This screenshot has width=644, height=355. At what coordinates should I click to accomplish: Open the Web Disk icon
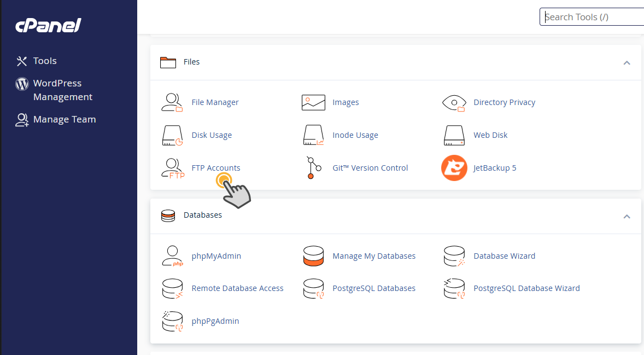pos(454,135)
